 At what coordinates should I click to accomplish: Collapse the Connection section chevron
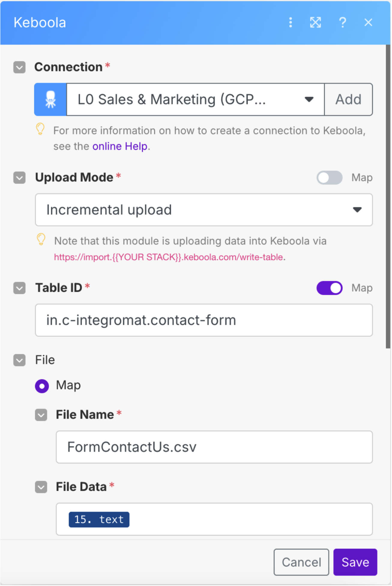pos(20,67)
